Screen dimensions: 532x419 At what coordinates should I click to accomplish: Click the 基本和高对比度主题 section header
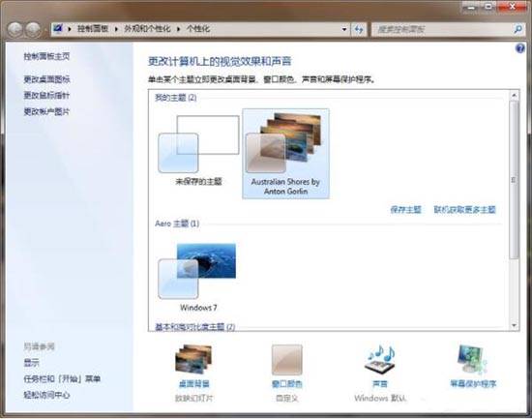point(195,327)
